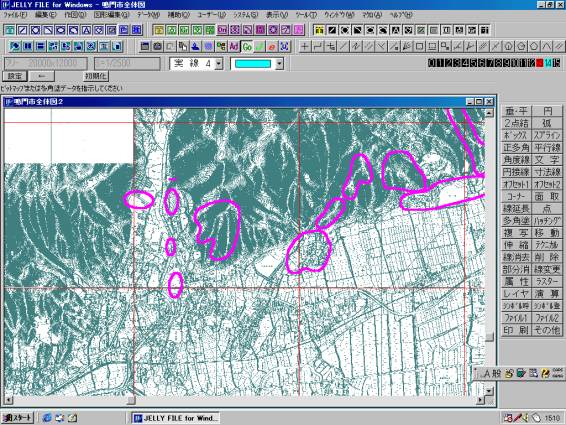The width and height of the screenshot is (566, 425).
Task: Click the 移動 command button
Action: tap(547, 233)
